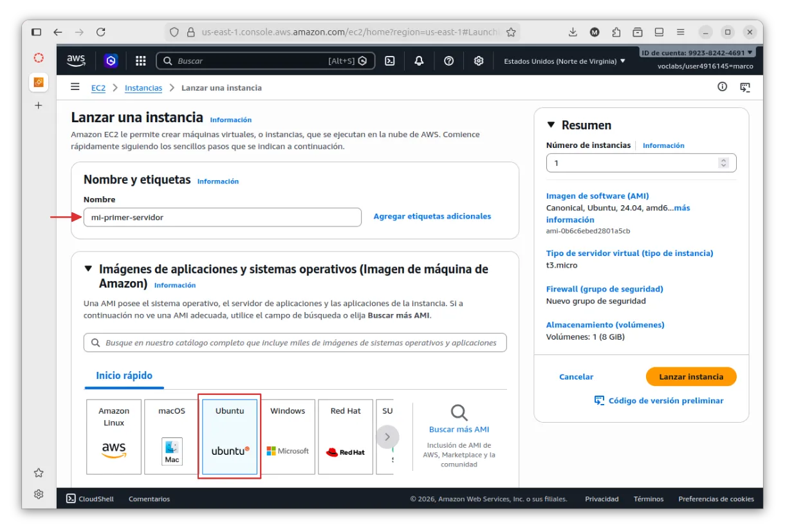Switch to the Inicio rápido tab
Image resolution: width=785 pixels, height=532 pixels.
pos(124,376)
